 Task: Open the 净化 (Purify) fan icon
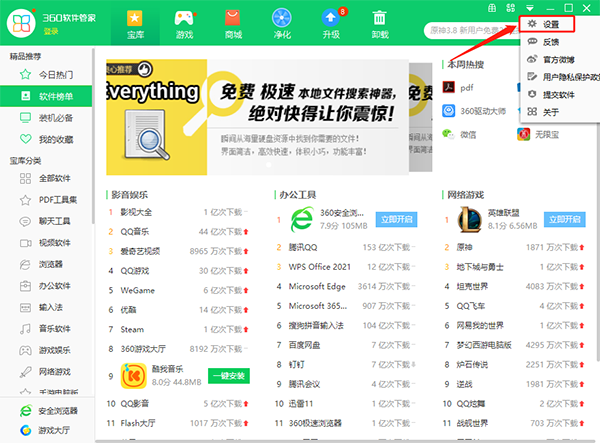point(282,18)
